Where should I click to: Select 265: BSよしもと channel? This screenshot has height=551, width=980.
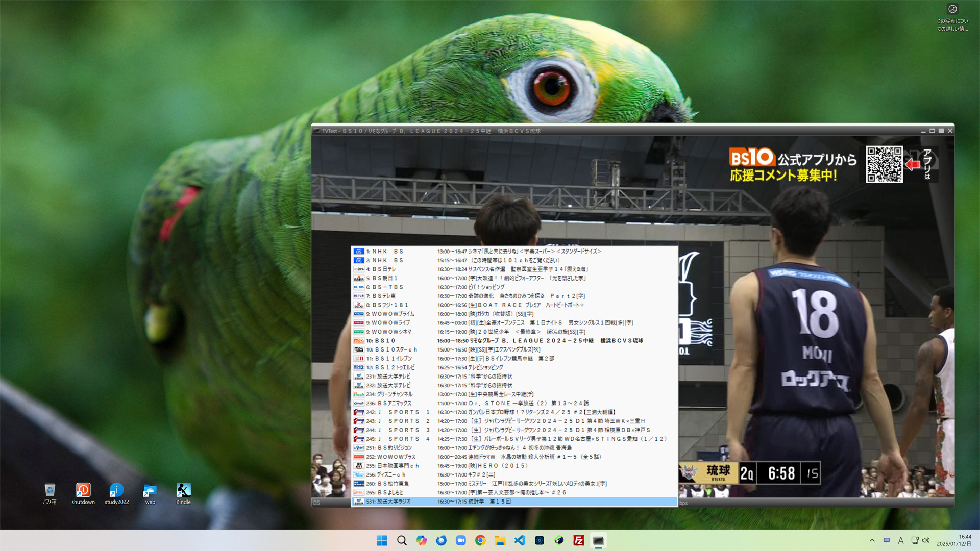click(x=514, y=492)
